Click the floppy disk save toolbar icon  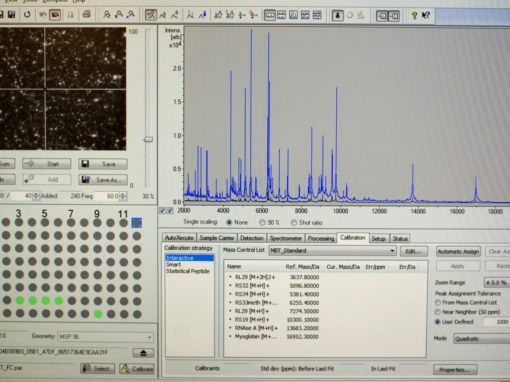tap(12, 14)
